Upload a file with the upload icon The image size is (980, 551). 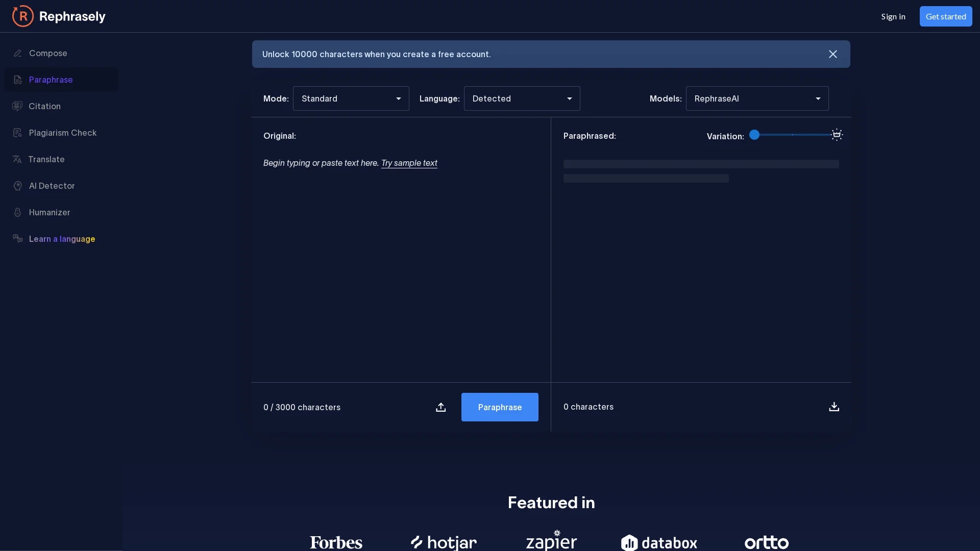441,407
